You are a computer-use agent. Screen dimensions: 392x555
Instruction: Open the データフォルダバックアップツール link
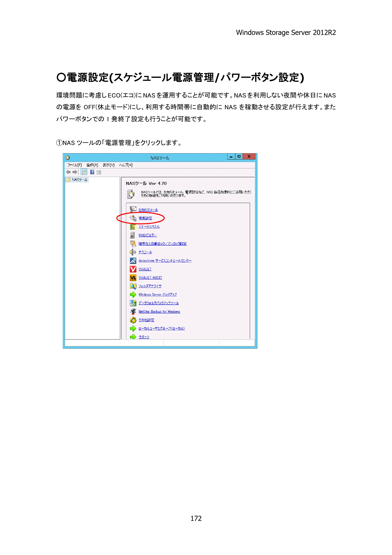[158, 303]
